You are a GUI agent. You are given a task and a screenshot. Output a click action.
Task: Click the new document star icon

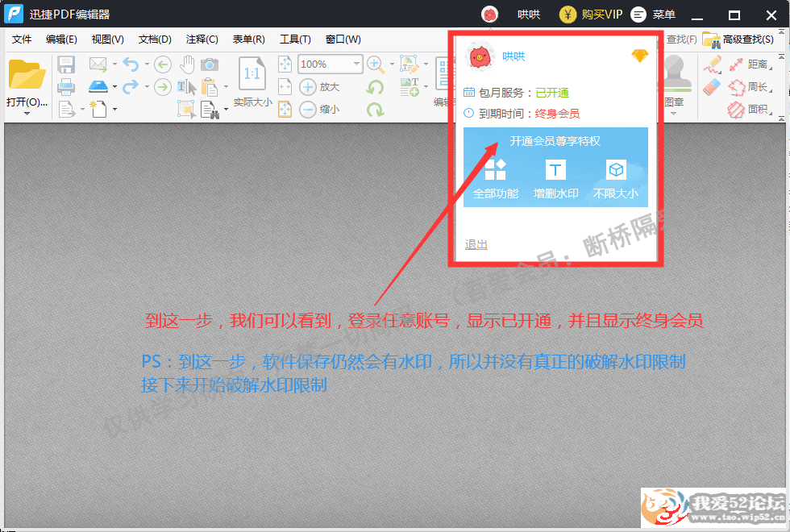coord(98,108)
